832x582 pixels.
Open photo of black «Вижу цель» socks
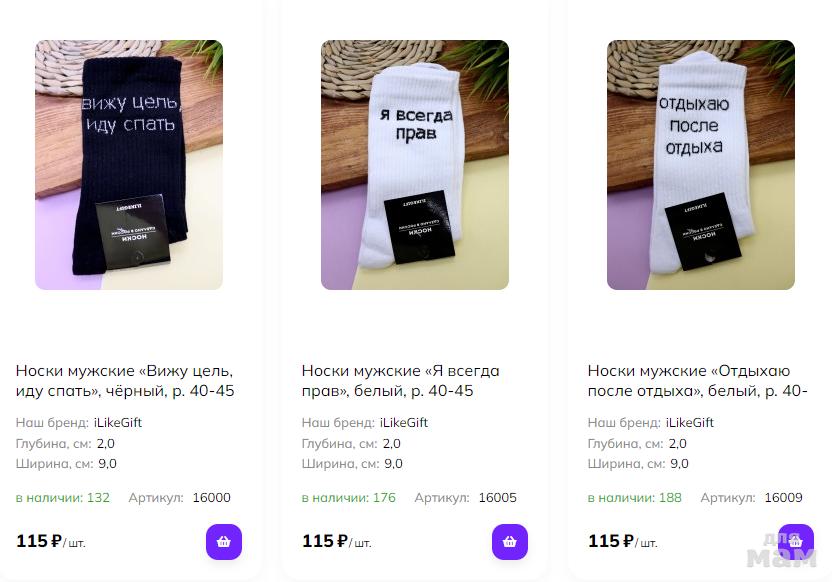(x=129, y=165)
